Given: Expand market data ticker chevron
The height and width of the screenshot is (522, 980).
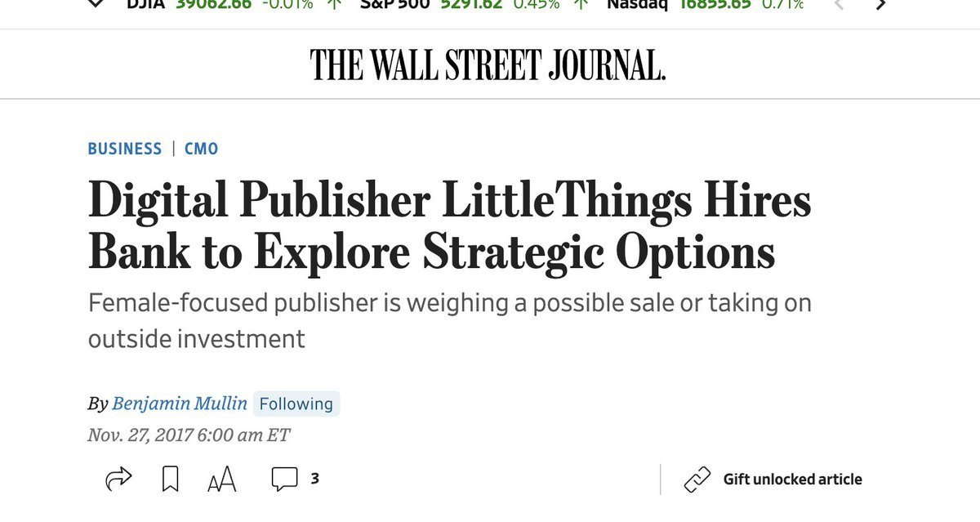Looking at the screenshot, I should coord(96,4).
